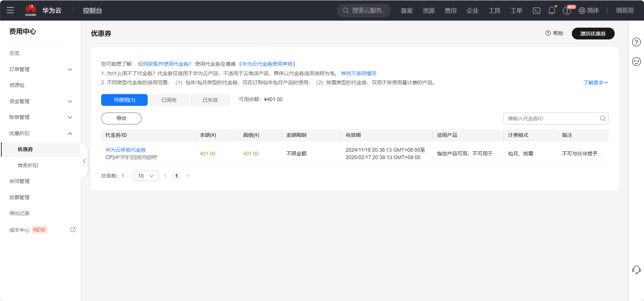Click the 导出 export button

pos(121,118)
